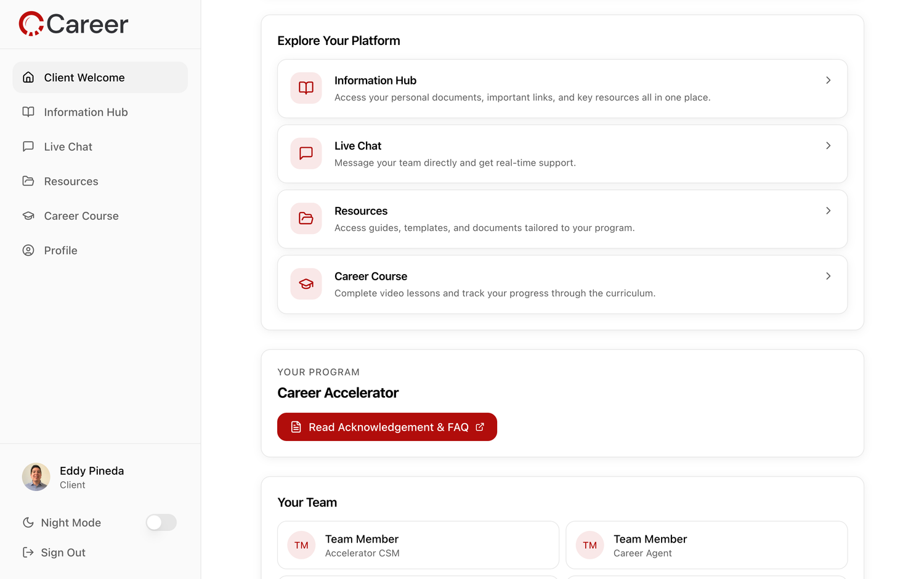Open Live Chat via its right chevron

[828, 145]
